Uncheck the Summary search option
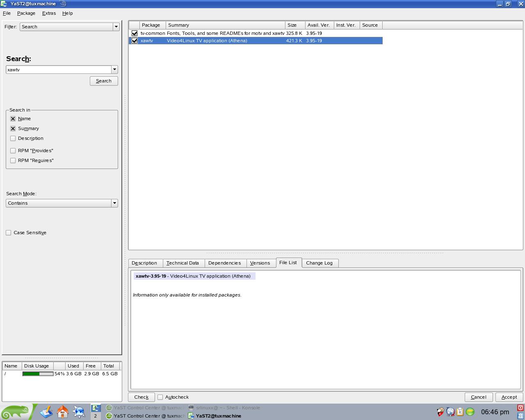 click(x=13, y=128)
